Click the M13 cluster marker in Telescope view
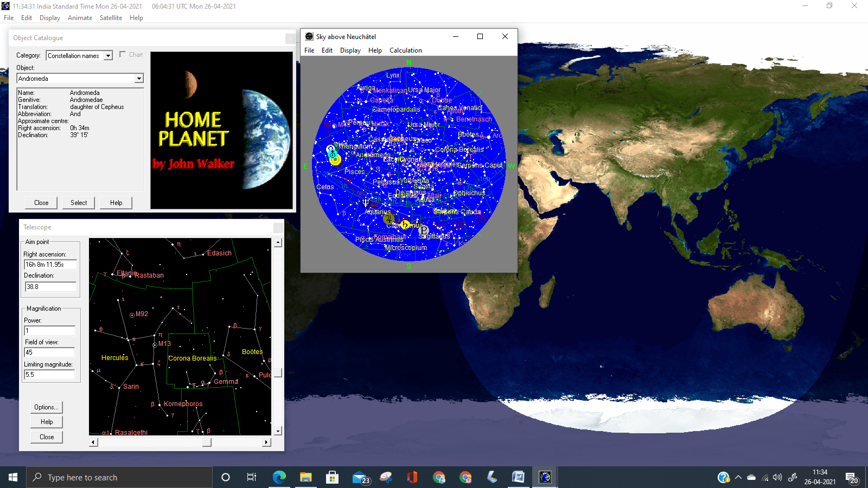 155,345
